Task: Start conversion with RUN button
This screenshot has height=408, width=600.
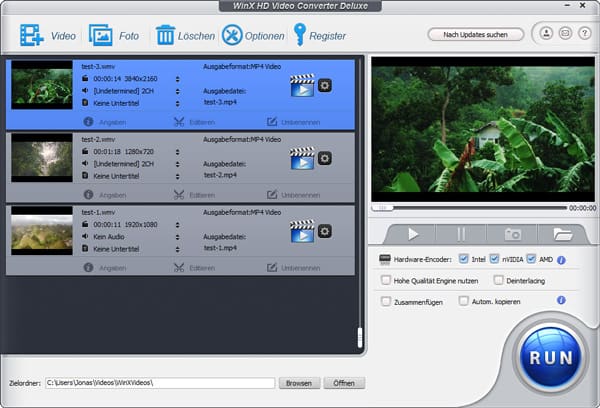Action: pyautogui.click(x=551, y=357)
